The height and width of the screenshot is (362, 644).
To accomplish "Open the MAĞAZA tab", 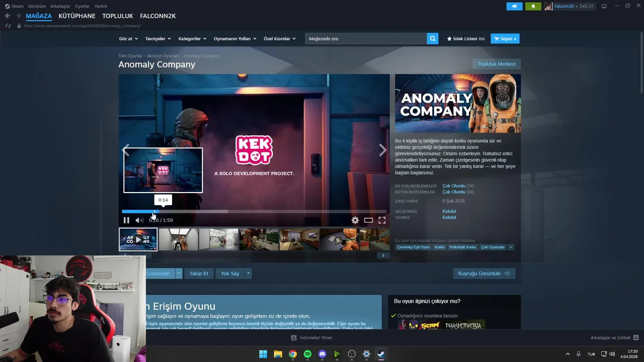I will 39,16.
